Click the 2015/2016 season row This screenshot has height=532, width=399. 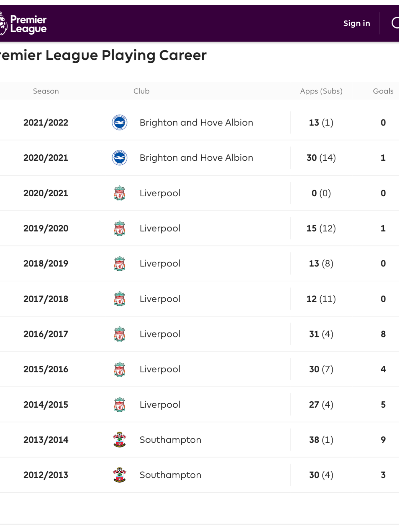pos(199,369)
